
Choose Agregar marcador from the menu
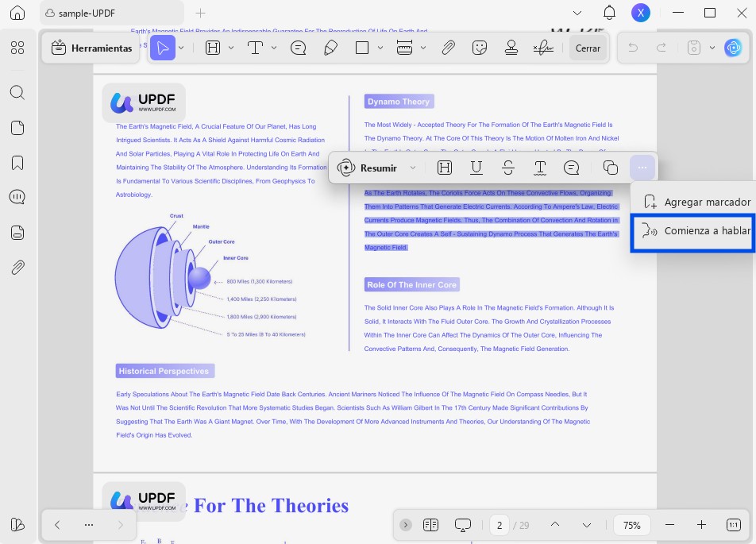[696, 202]
